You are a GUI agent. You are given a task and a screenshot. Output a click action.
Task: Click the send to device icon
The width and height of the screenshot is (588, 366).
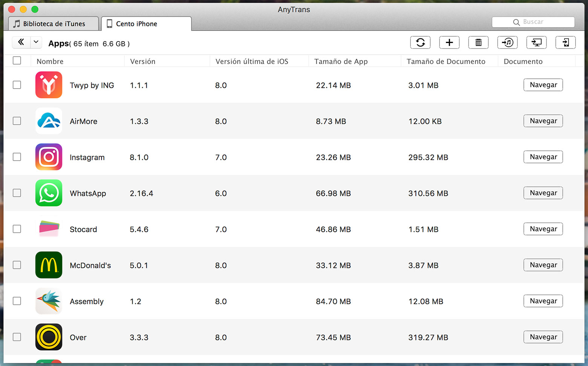point(565,43)
